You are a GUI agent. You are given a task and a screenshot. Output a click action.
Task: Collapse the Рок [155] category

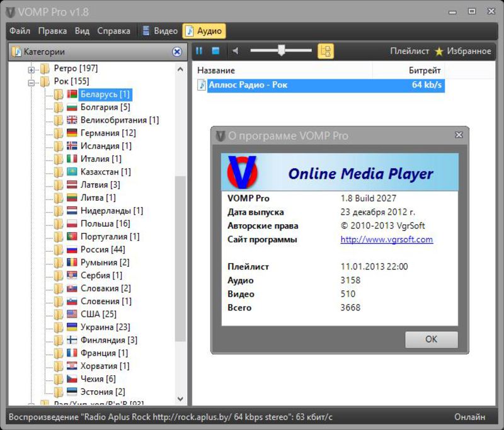pos(31,82)
